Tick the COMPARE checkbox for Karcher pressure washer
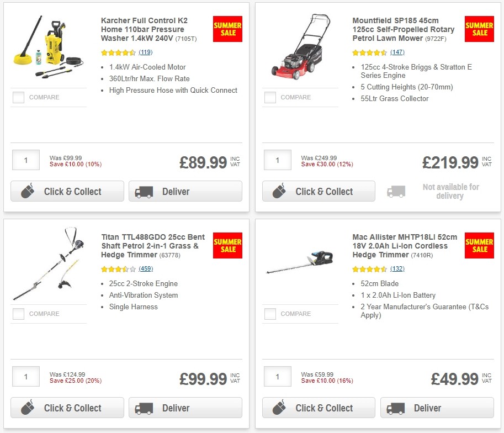 [x=18, y=97]
